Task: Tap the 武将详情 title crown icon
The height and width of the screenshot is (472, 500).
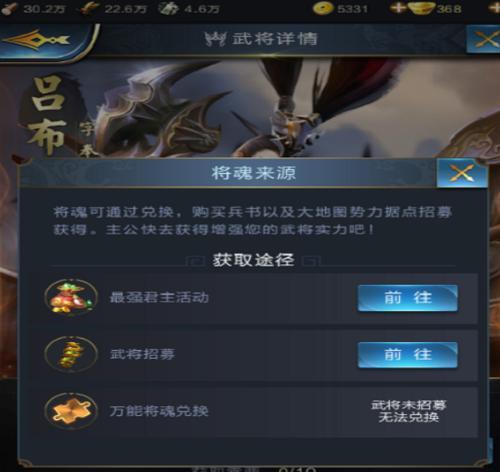Action: (215, 40)
